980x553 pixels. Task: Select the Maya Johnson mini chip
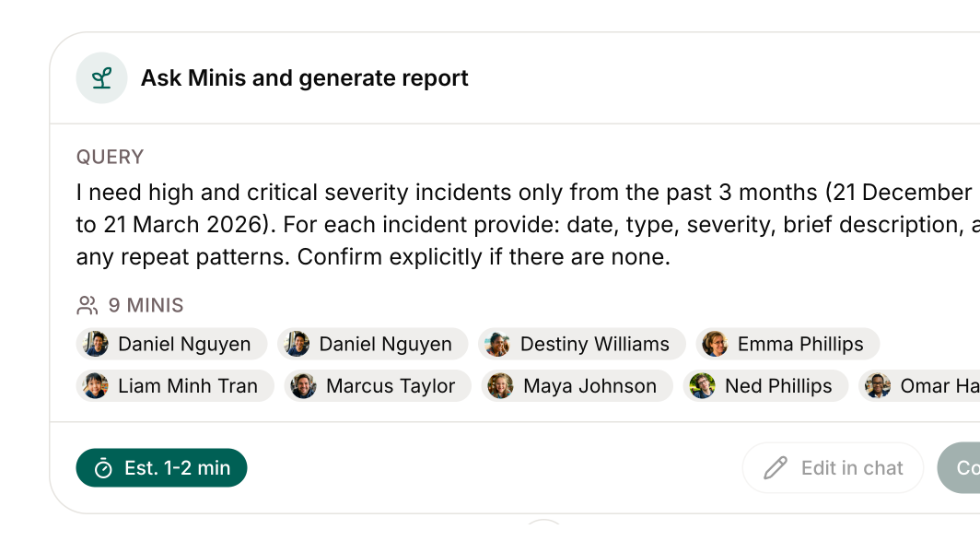pyautogui.click(x=576, y=385)
